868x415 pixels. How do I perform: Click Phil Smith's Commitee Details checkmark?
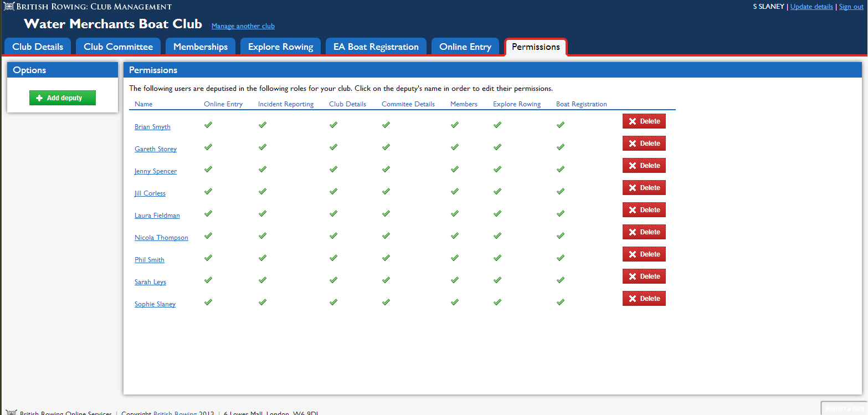coord(386,258)
